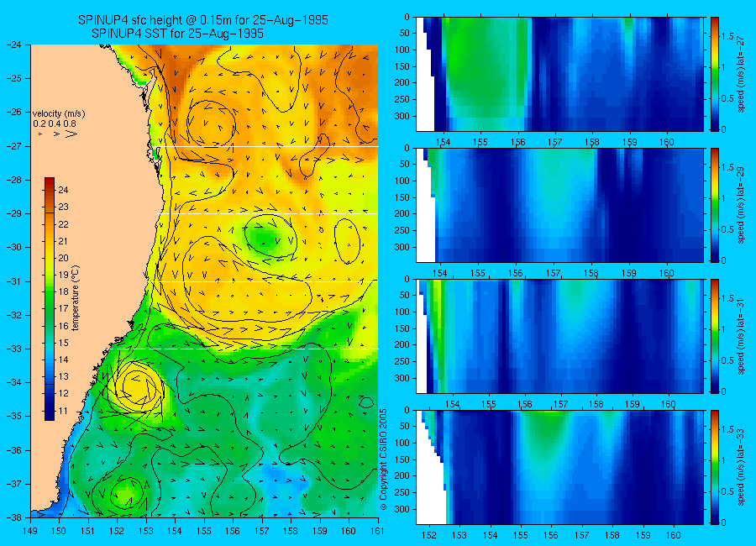Screen dimensions: 756x546
Task: Click the speed color bar for lat=-33
Action: pos(714,467)
